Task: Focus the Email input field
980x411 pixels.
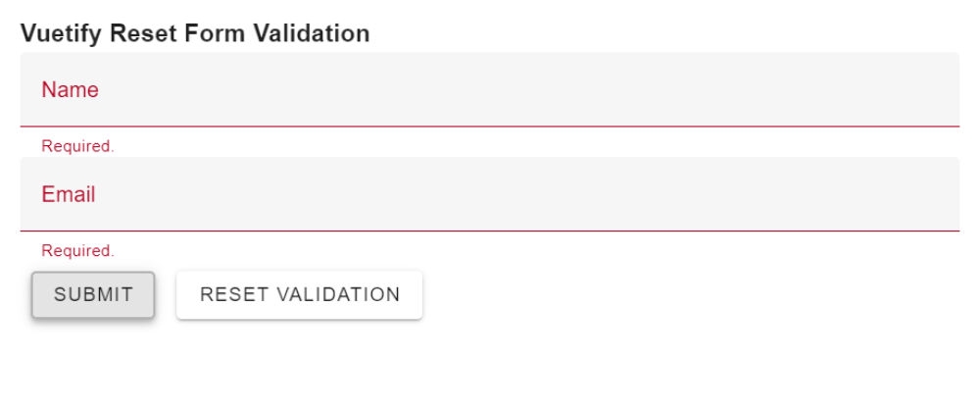Action: [489, 194]
